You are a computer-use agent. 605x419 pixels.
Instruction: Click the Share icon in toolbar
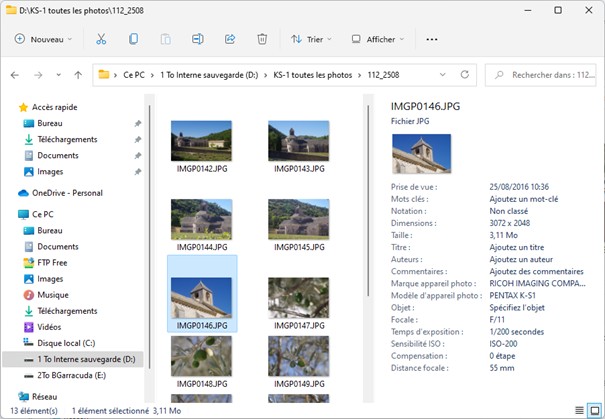click(230, 39)
